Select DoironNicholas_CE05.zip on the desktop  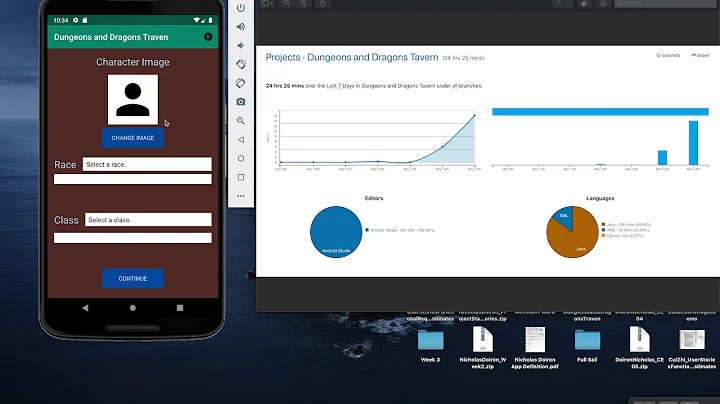click(640, 348)
